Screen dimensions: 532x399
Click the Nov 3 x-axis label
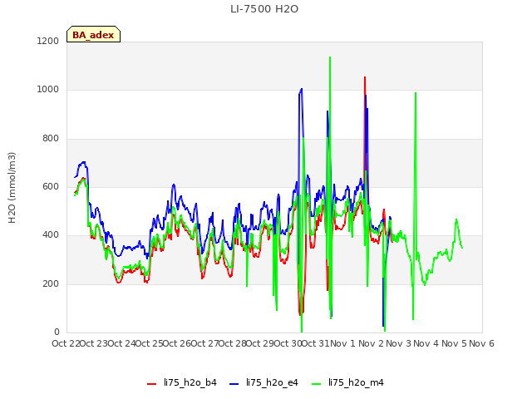coord(399,343)
